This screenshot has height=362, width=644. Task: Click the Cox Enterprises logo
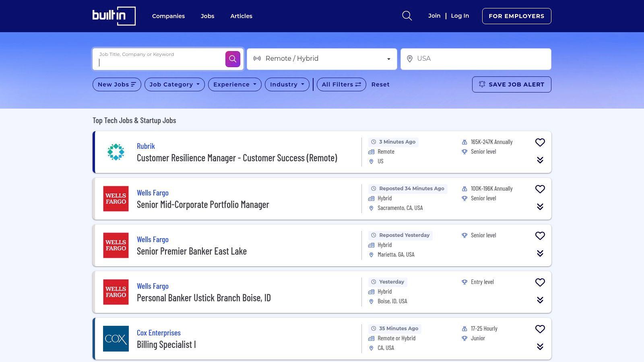click(x=116, y=339)
